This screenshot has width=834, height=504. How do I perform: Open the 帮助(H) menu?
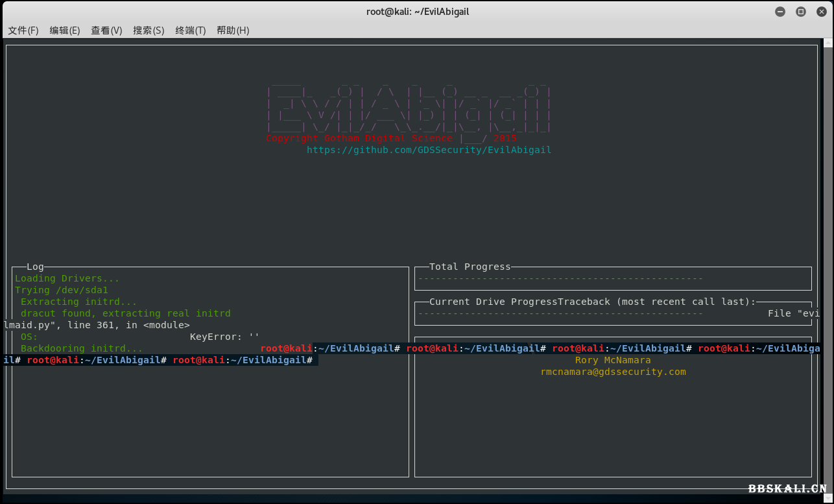click(233, 30)
